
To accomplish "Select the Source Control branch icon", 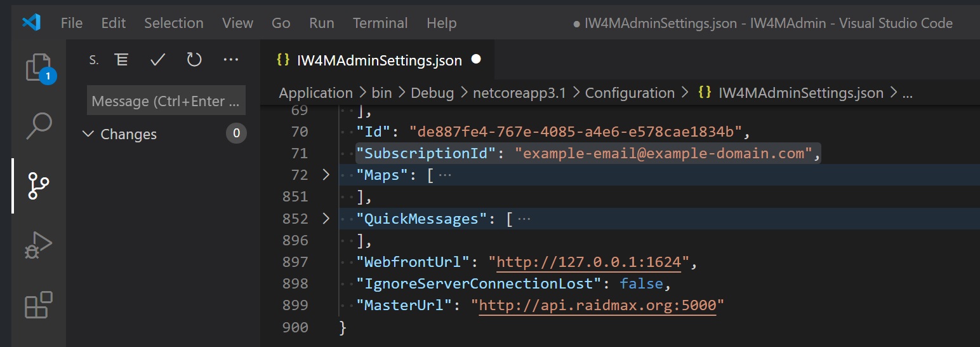I will point(38,186).
